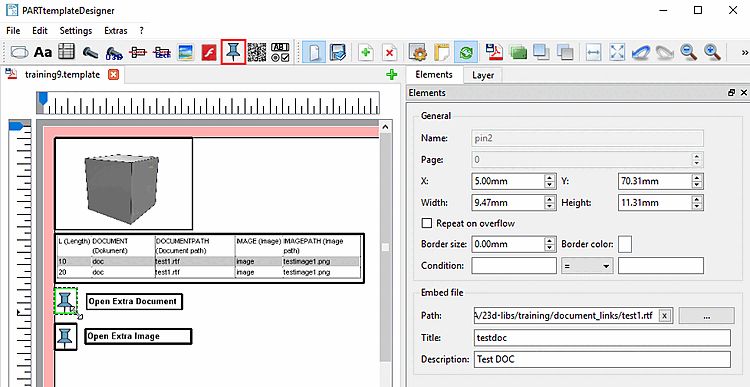Click the send to back icon
This screenshot has height=387, width=750.
(565, 52)
